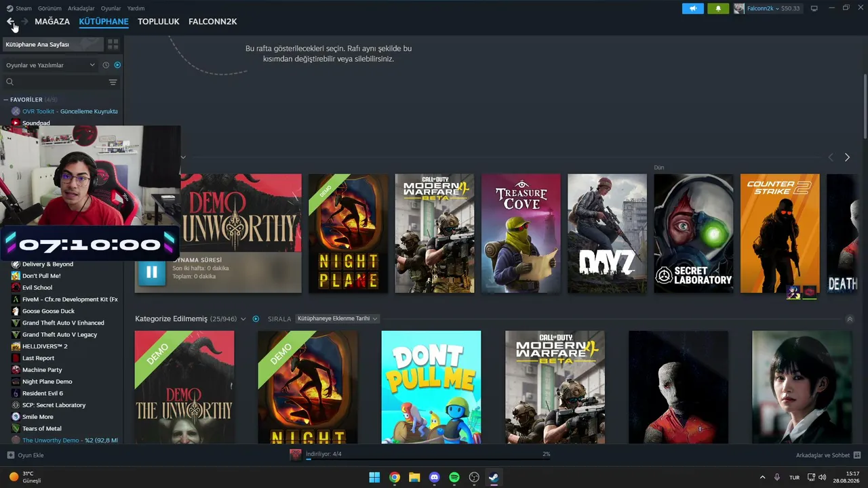Click the Falconn2k profile avatar
This screenshot has width=868, height=488.
(739, 8)
